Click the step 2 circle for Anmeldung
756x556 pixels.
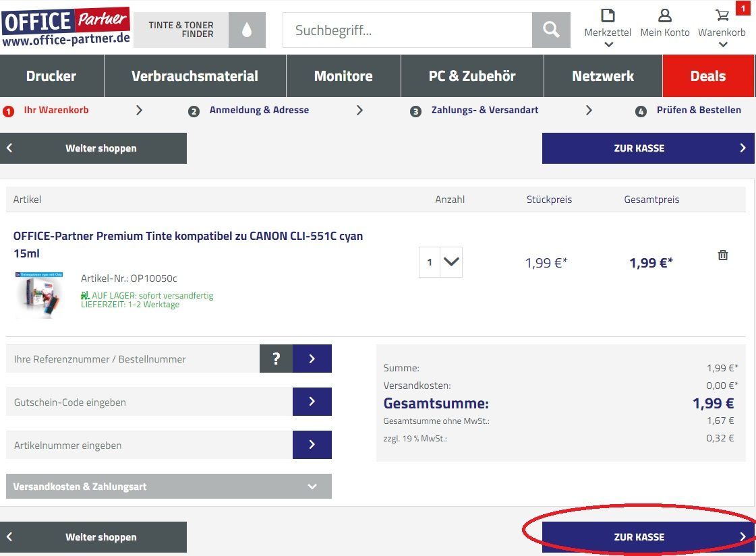[x=194, y=111]
